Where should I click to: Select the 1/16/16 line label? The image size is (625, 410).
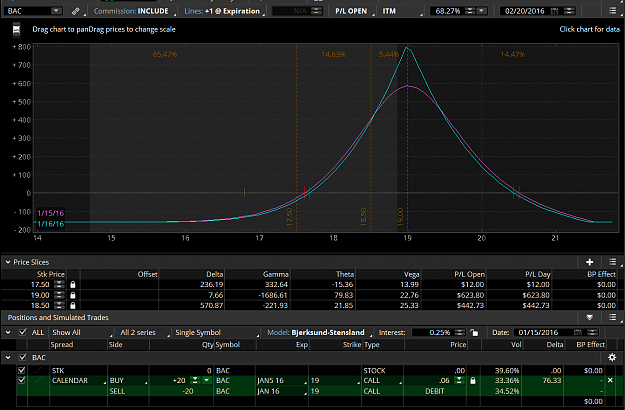50,224
